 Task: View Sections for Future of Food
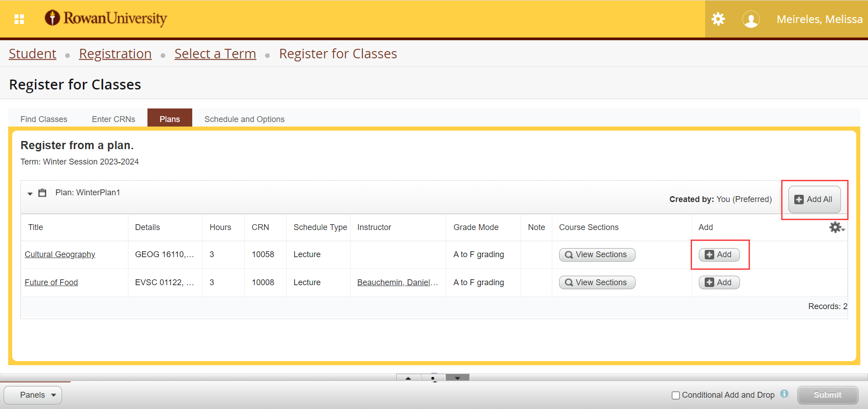pos(597,282)
